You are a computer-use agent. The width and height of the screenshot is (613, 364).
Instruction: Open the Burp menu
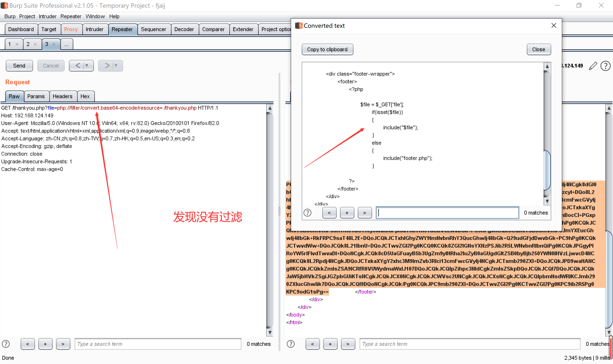(10, 17)
